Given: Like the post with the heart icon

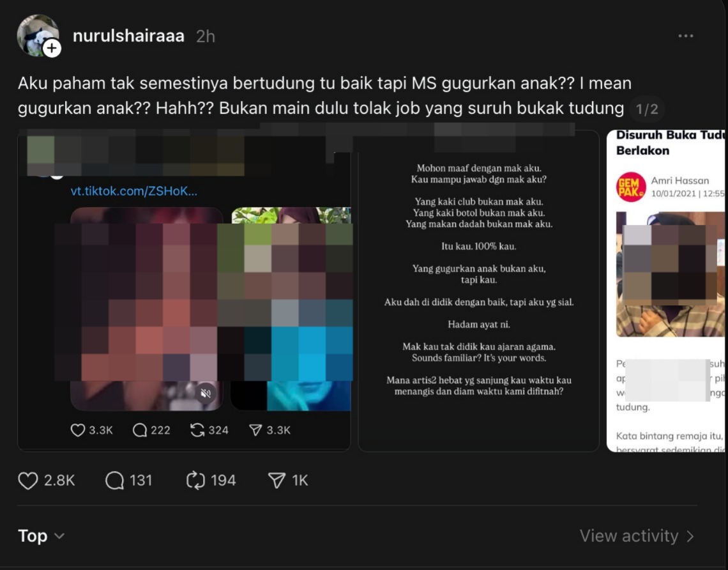Looking at the screenshot, I should coord(28,481).
